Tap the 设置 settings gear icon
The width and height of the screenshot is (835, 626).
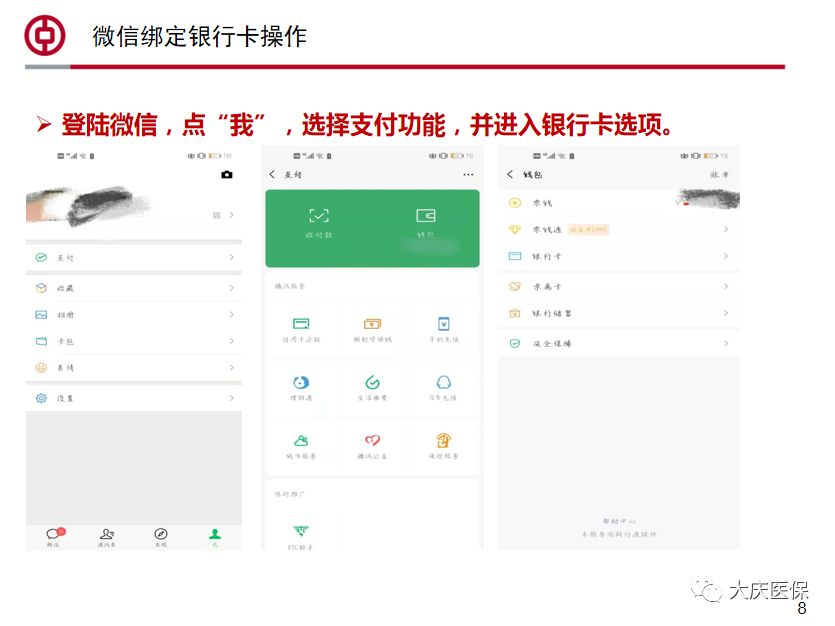point(41,398)
